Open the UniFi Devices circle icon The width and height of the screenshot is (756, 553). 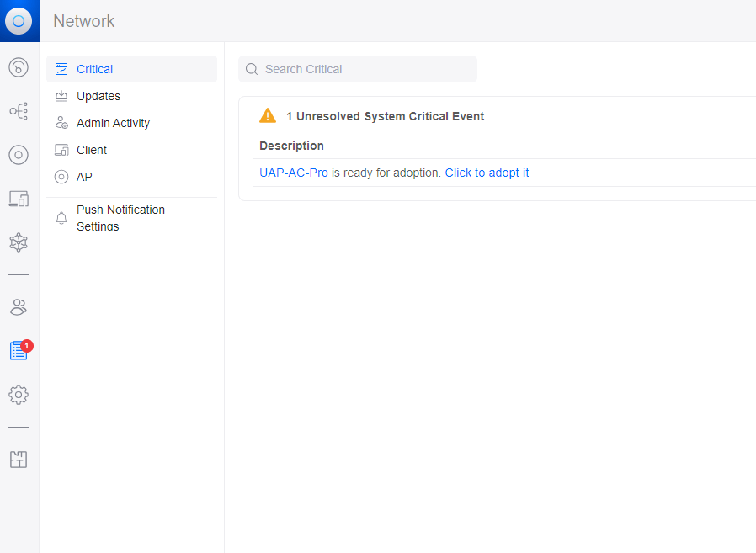click(x=19, y=155)
